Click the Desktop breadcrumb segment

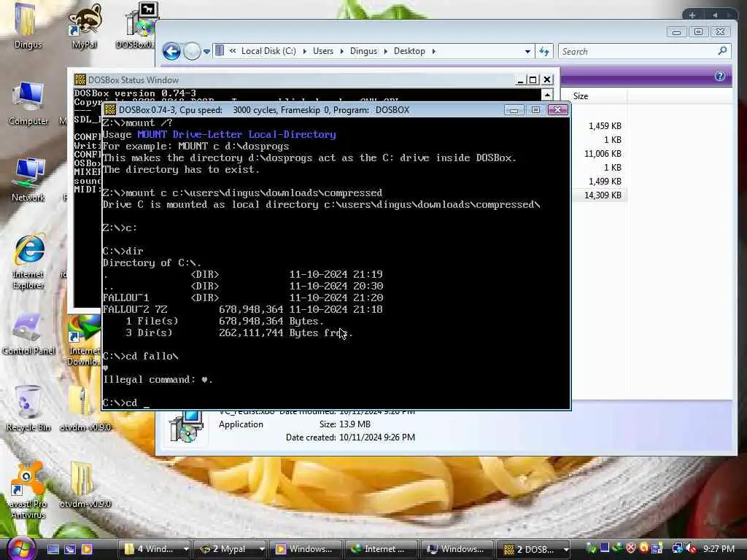[x=409, y=51]
